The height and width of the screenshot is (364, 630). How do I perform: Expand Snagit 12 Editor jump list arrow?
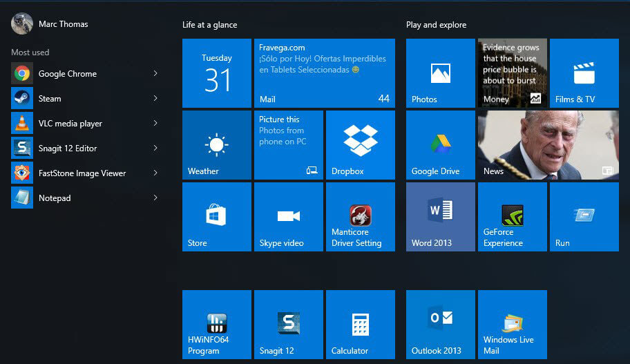[x=155, y=149]
